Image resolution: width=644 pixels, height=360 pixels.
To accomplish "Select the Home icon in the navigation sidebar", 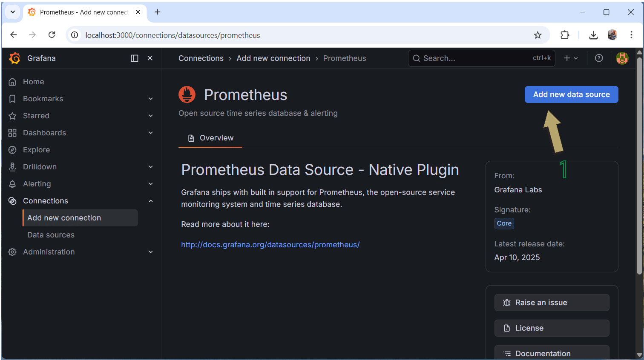I will coord(12,81).
